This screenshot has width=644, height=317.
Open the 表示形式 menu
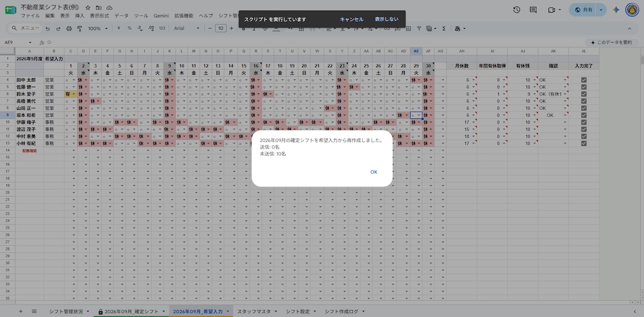tap(99, 16)
